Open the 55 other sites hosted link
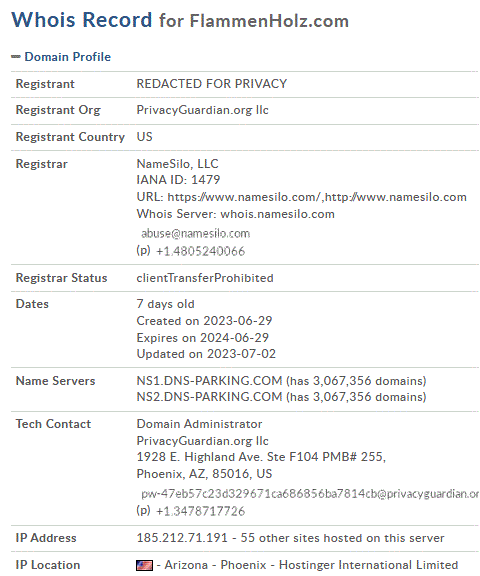 point(342,538)
